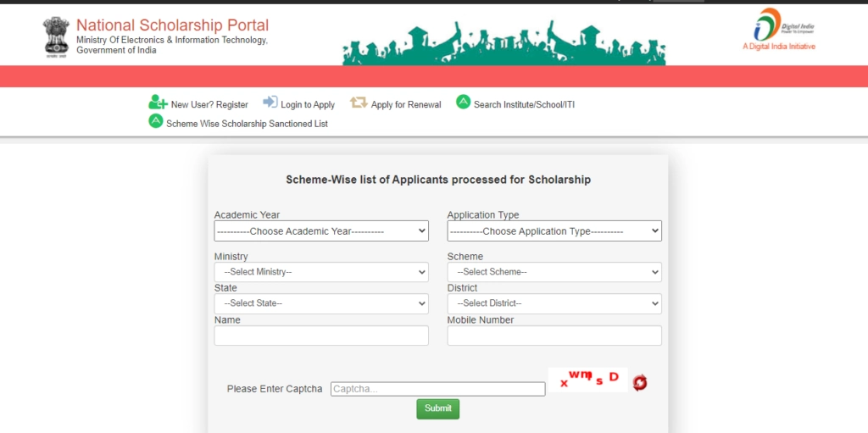This screenshot has width=868, height=433.
Task: Open the Academic Year dropdown
Action: click(x=321, y=230)
